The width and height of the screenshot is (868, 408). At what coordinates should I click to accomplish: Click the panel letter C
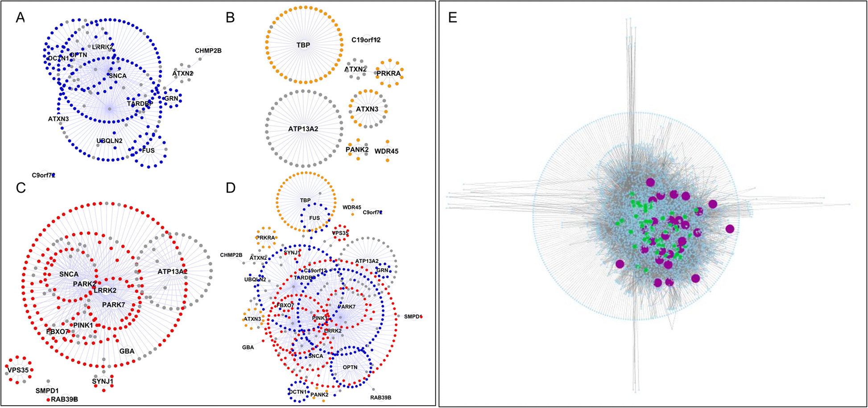21,188
